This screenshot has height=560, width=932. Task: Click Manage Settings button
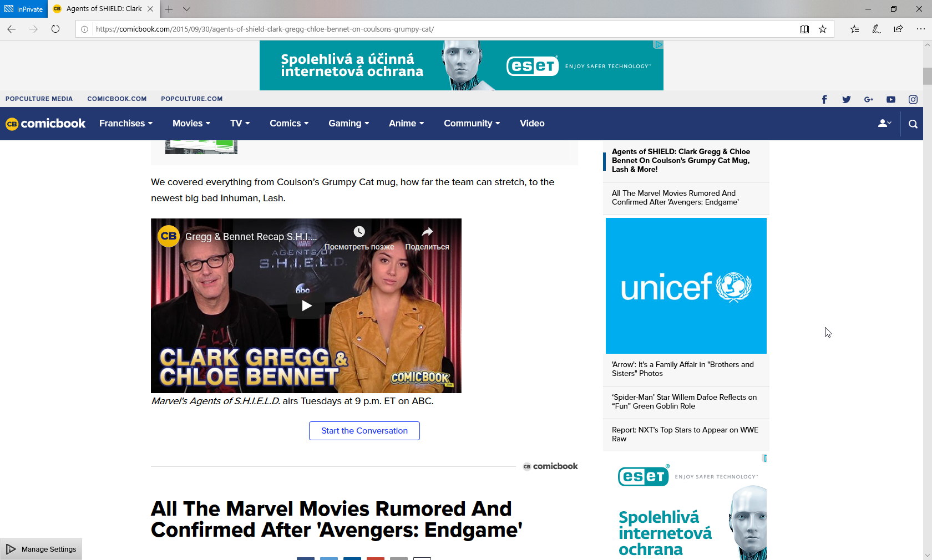(41, 549)
